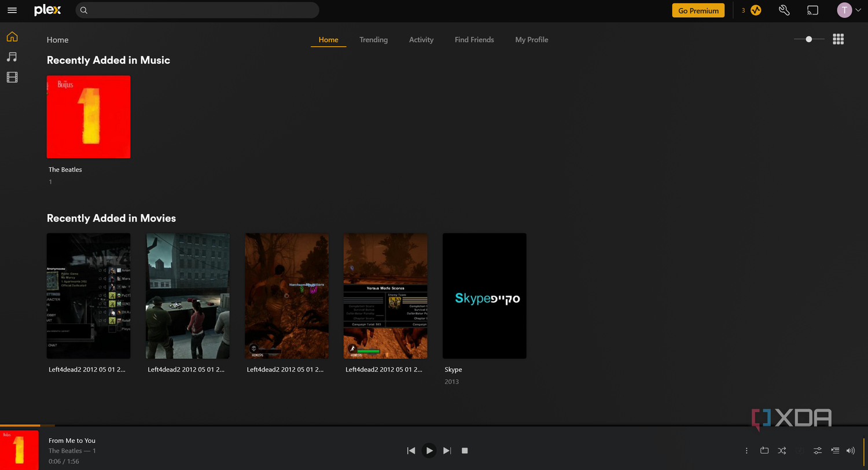Open the Music library sidebar icon
Screen dimensions: 868x470
point(12,57)
